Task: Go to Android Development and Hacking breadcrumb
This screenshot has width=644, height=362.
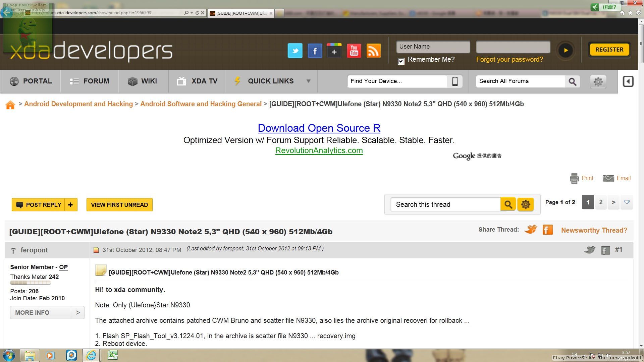Action: coord(78,104)
